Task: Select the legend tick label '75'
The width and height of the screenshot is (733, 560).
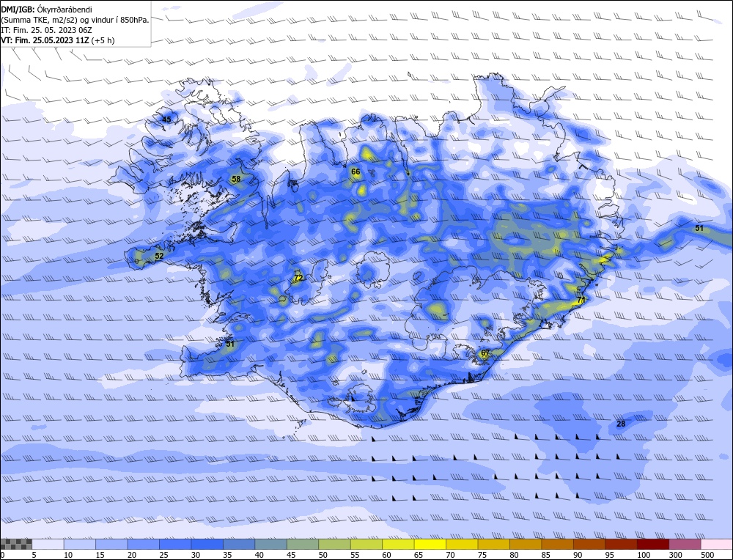Action: tap(482, 555)
